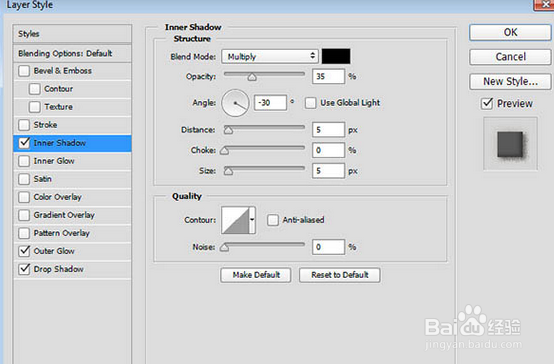The height and width of the screenshot is (364, 554).
Task: Tick the Pattern Overlay checkbox
Action: click(x=24, y=233)
